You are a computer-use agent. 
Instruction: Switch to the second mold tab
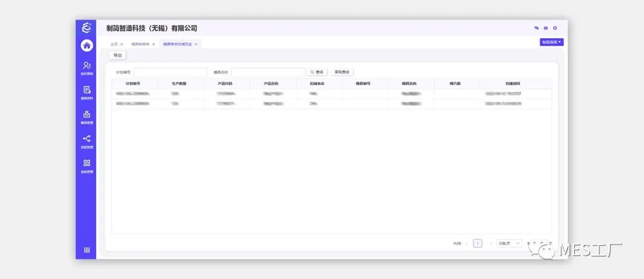click(x=140, y=44)
